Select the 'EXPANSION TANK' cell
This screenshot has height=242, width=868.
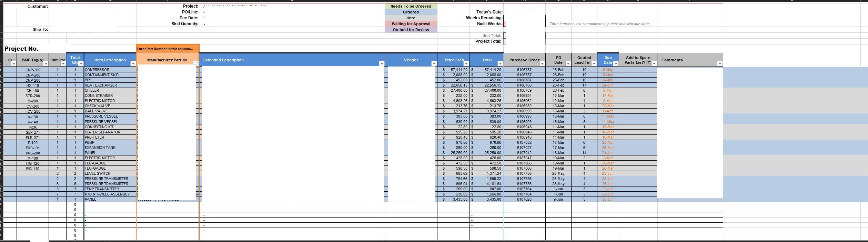point(110,148)
